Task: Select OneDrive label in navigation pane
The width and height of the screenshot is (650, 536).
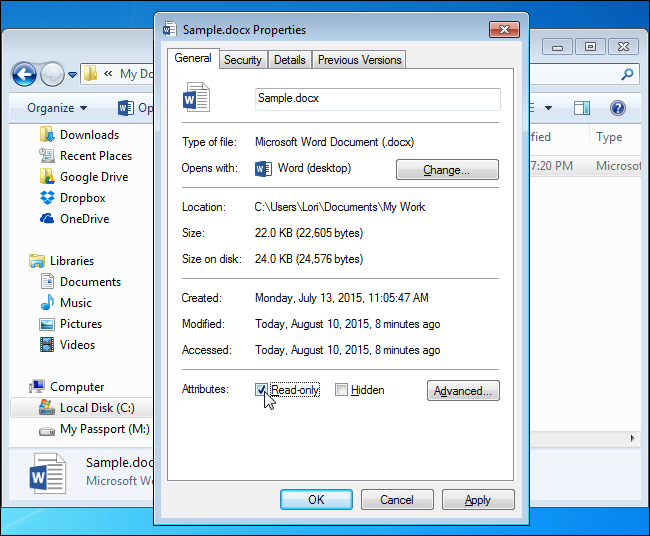Action: 85,218
